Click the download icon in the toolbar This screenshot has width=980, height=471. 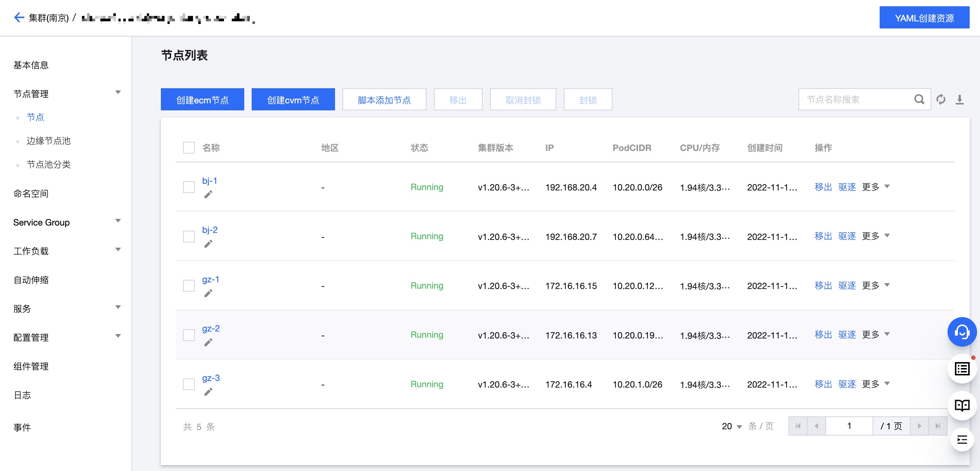959,100
